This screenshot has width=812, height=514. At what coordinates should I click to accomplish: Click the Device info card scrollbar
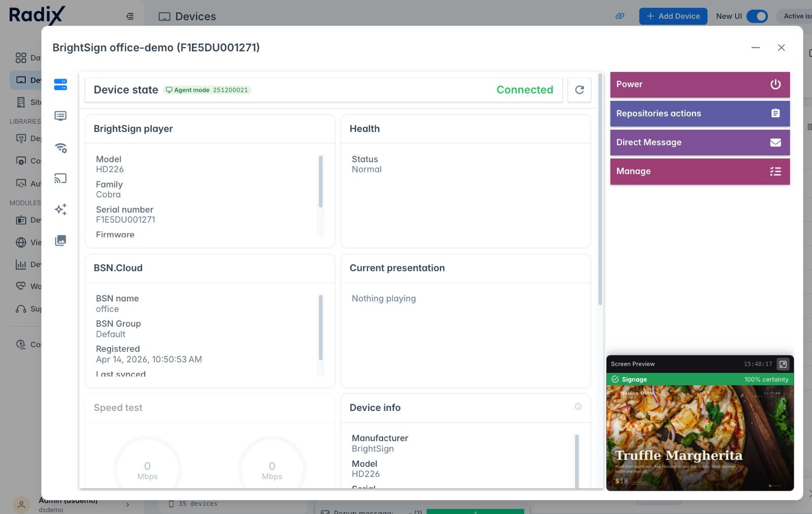[577, 460]
